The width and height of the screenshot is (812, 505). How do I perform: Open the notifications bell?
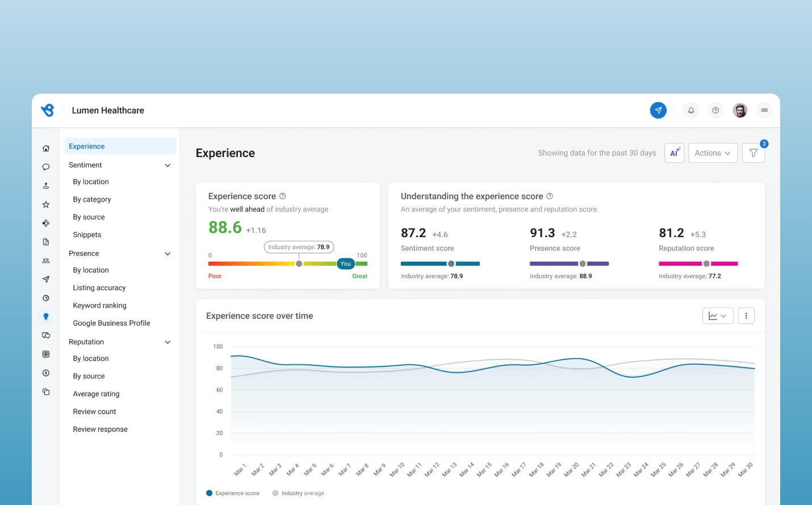click(x=691, y=110)
